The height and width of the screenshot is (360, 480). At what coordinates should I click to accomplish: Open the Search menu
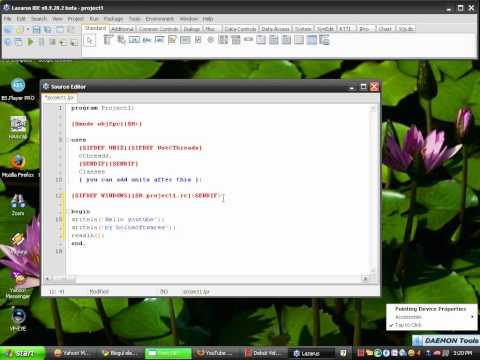click(x=39, y=19)
